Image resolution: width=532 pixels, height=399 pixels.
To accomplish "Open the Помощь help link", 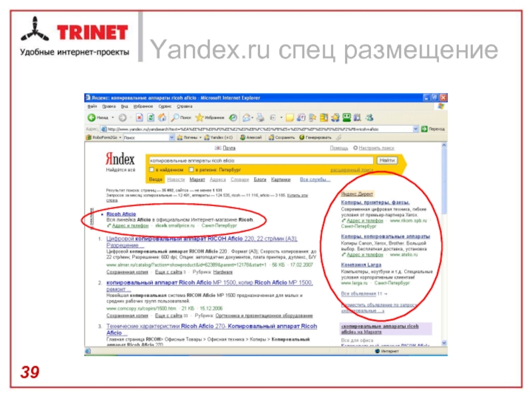I will point(339,148).
